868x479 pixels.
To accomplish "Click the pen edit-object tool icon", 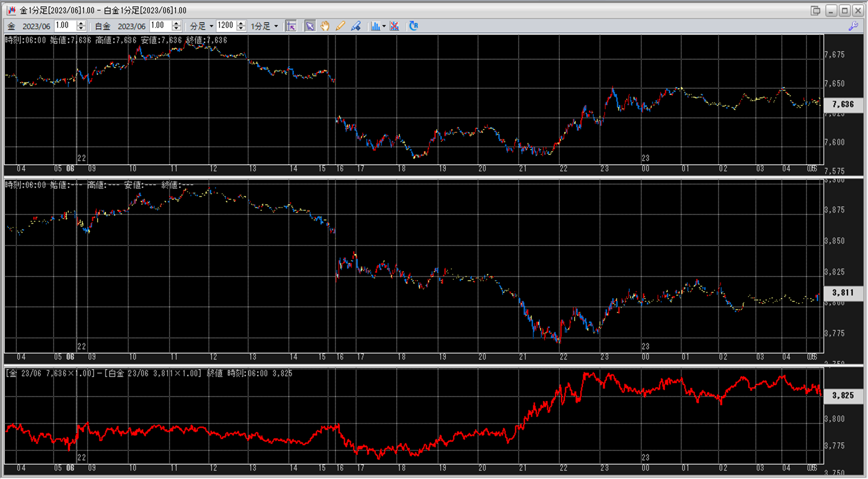I will (356, 26).
